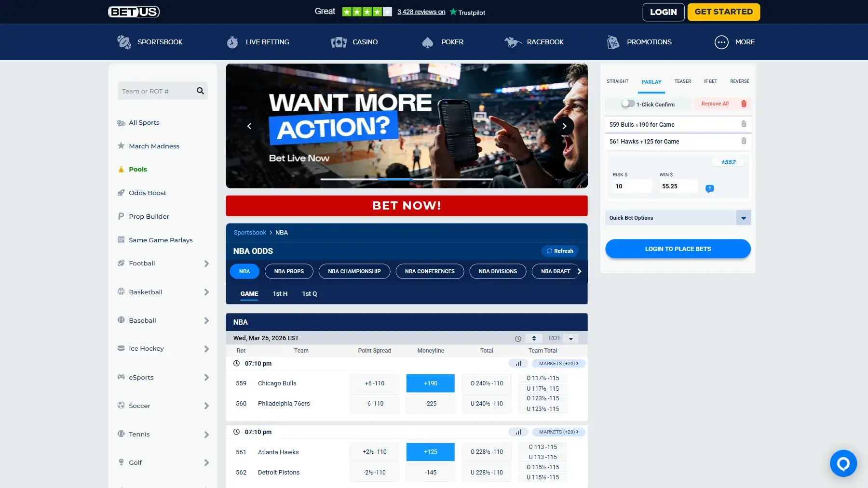Click the GET STARTED button

tap(723, 12)
